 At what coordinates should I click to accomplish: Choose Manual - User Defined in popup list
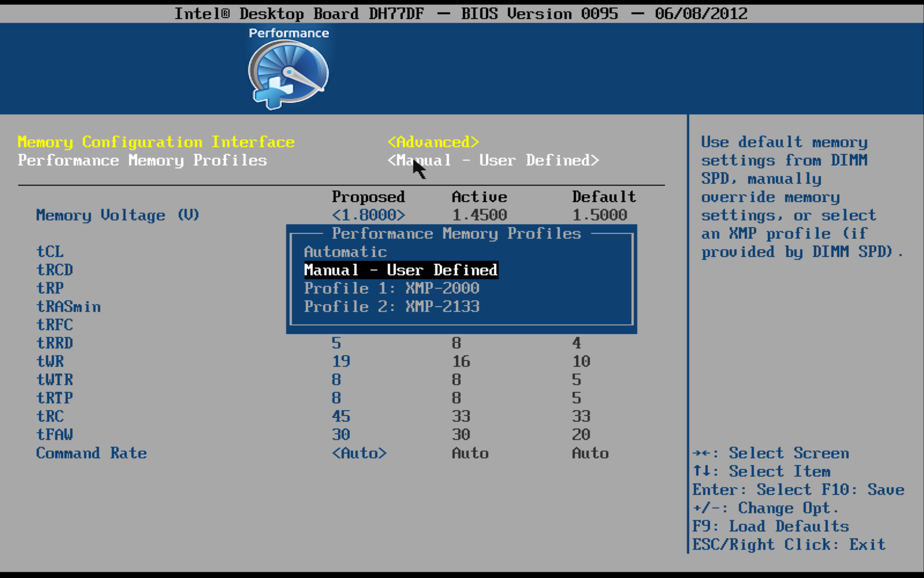click(x=401, y=270)
